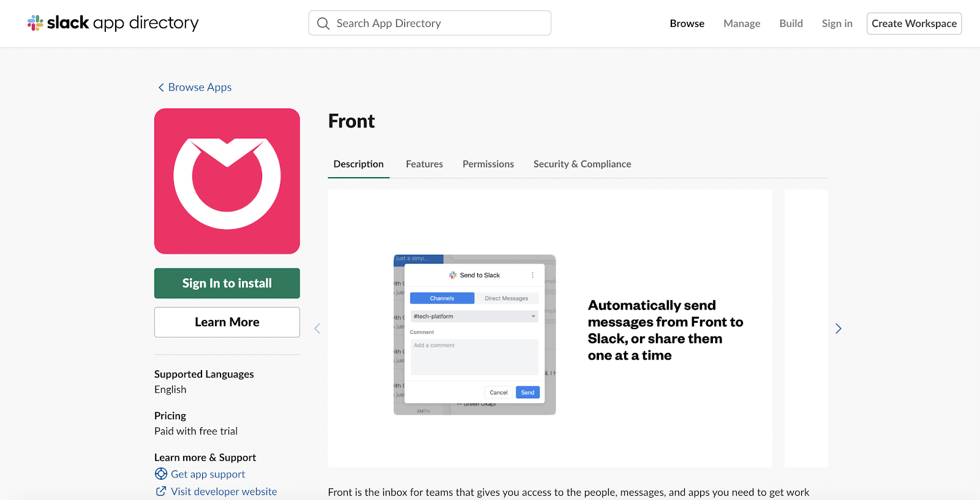Screen dimensions: 980x500
Task: Click the external link icon
Action: [x=161, y=491]
